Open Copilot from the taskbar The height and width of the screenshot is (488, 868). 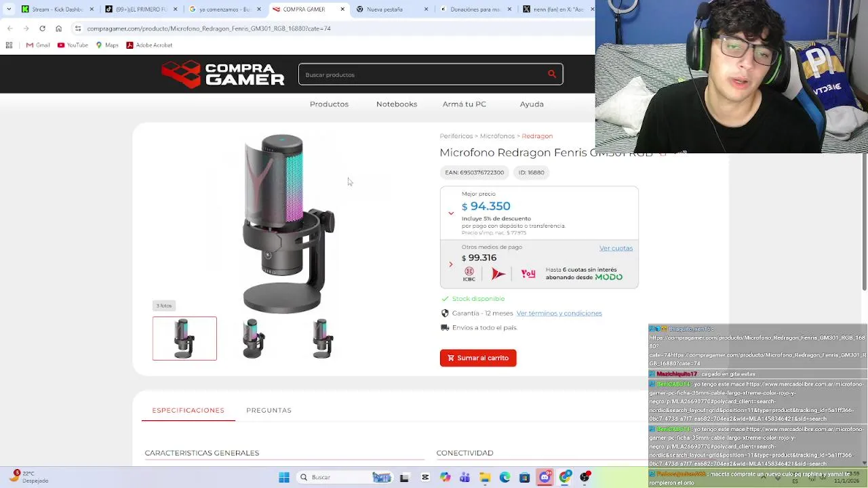coord(445,477)
